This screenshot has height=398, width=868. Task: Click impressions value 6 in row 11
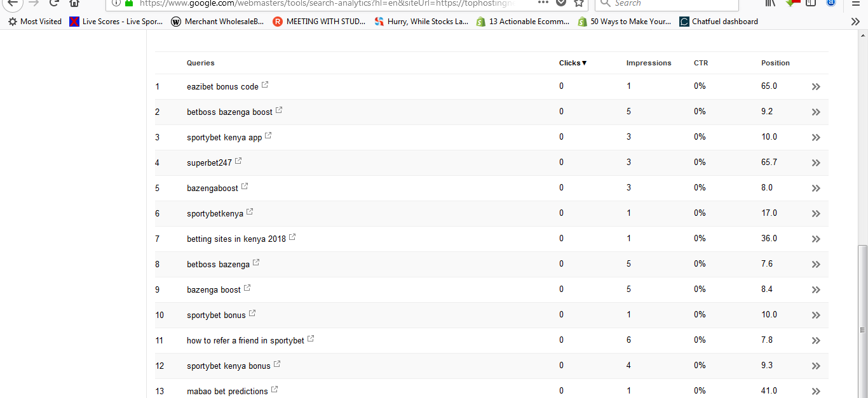[x=628, y=340]
